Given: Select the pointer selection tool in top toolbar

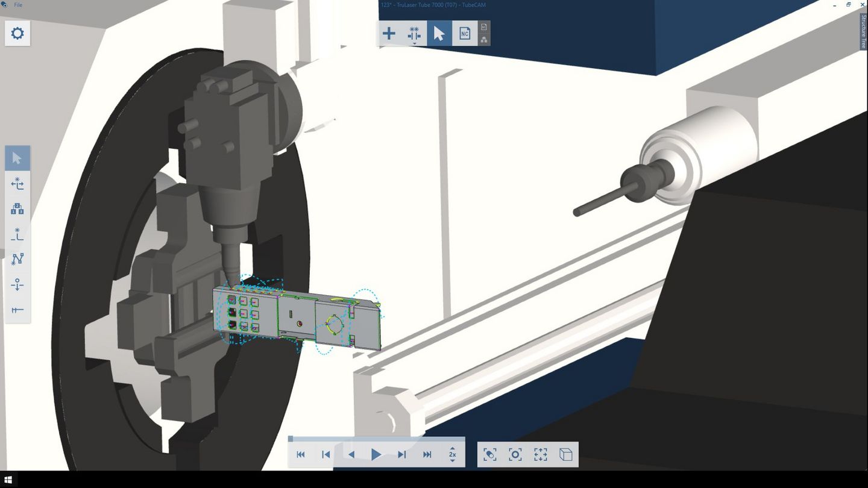Looking at the screenshot, I should [439, 33].
